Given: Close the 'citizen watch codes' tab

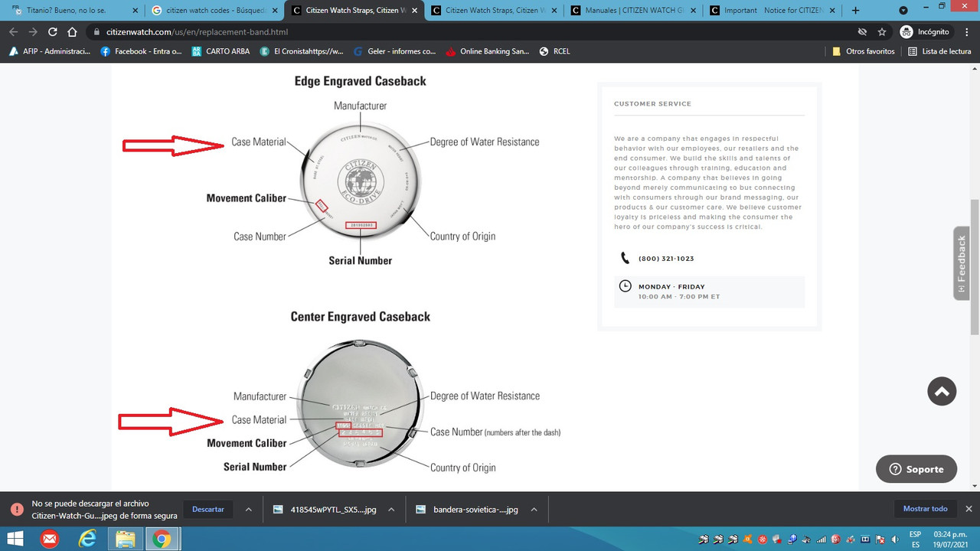Looking at the screenshot, I should (x=275, y=11).
